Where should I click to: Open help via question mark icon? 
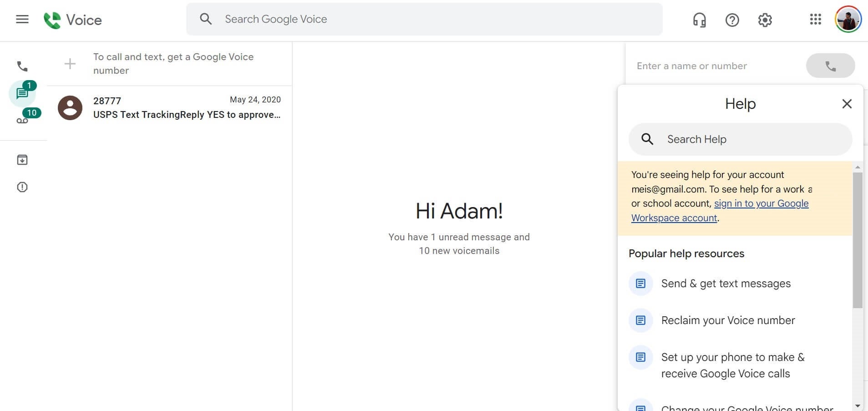732,20
